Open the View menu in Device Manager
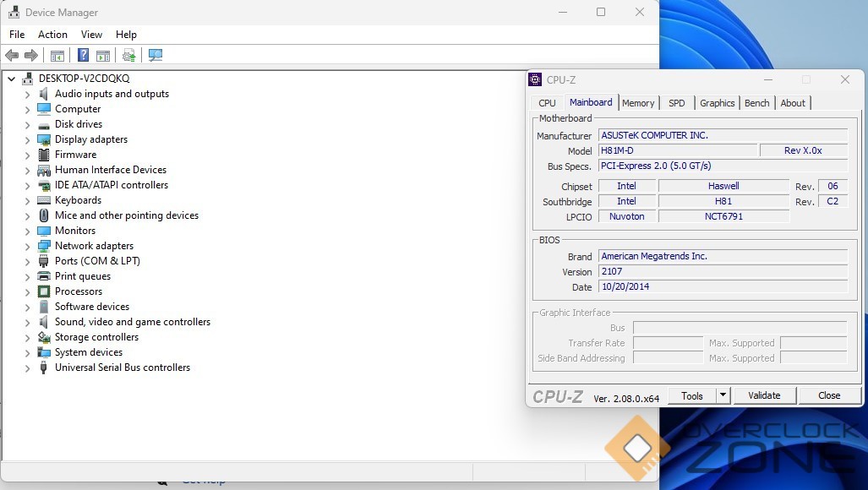 91,35
